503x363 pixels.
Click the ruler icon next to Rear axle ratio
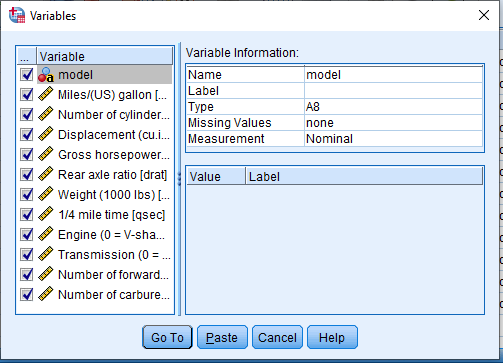click(x=46, y=174)
